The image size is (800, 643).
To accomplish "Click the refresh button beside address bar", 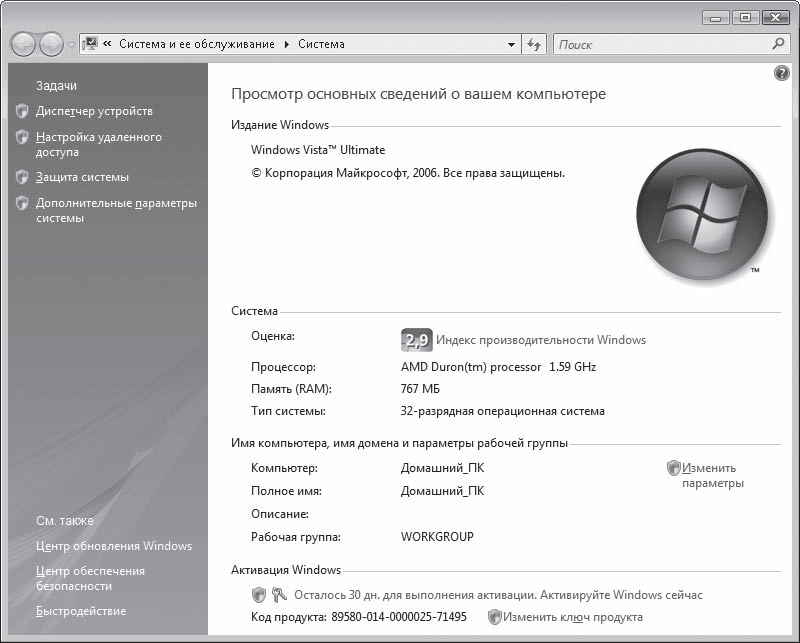I will 534,44.
